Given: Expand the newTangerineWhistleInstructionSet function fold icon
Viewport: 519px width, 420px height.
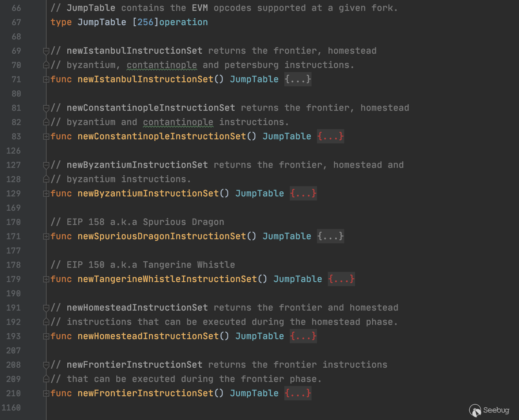Looking at the screenshot, I should 46,279.
